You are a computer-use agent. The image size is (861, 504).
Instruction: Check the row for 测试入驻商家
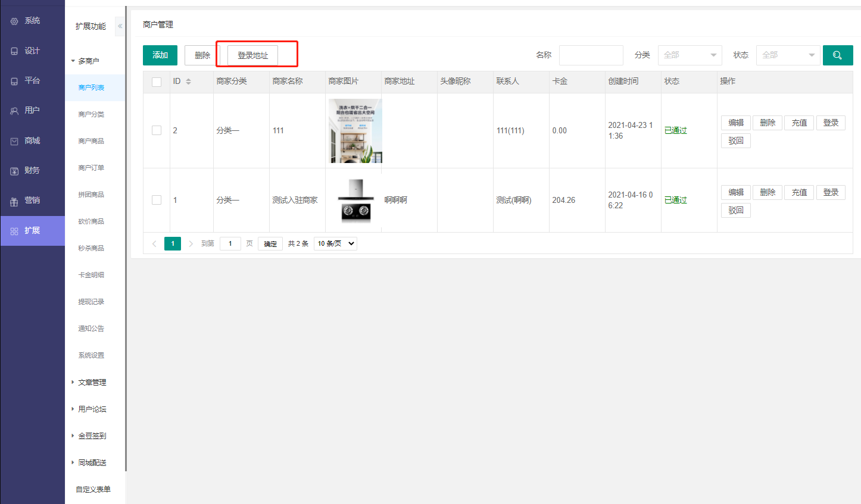(x=157, y=200)
